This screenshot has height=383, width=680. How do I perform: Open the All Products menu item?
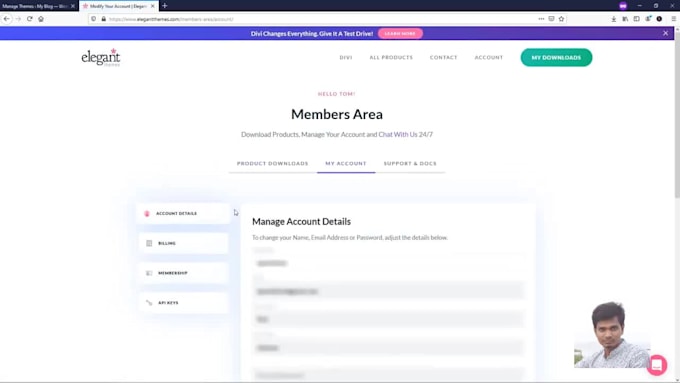pos(391,57)
